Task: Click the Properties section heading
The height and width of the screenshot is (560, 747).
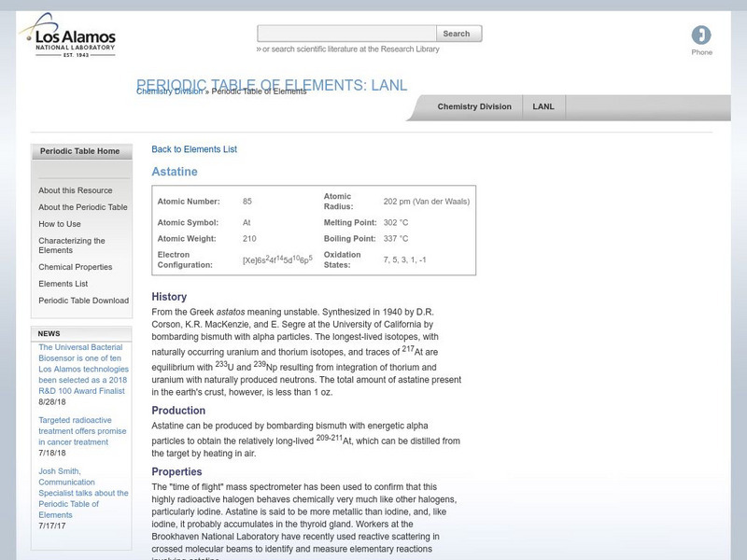Action: coord(176,472)
